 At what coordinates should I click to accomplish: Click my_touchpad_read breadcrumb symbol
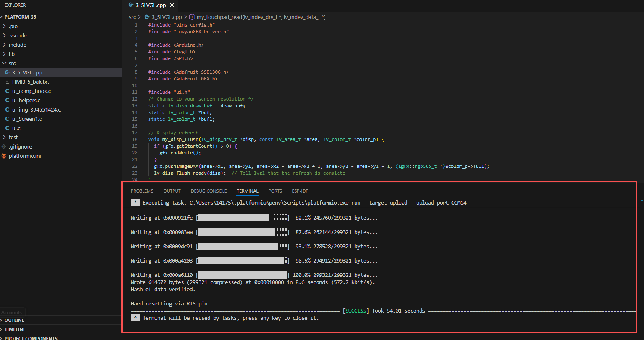(x=261, y=17)
